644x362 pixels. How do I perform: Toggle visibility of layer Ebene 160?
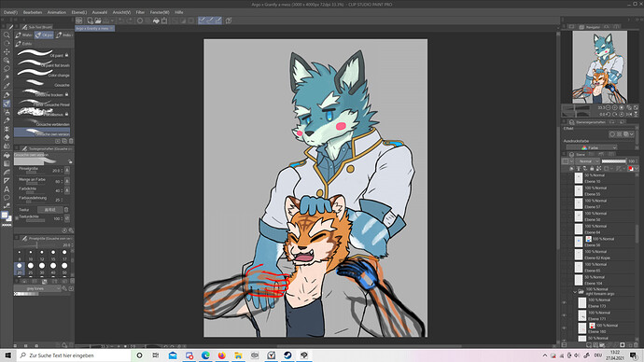565,328
